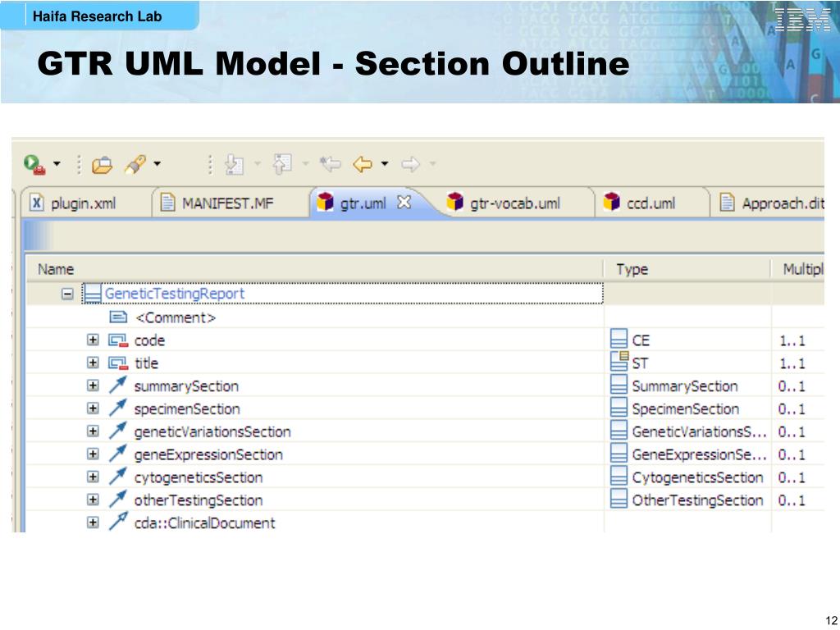Viewport: 840px width, 630px height.
Task: Click the cytogeneticsSection arrow icon
Action: click(118, 477)
